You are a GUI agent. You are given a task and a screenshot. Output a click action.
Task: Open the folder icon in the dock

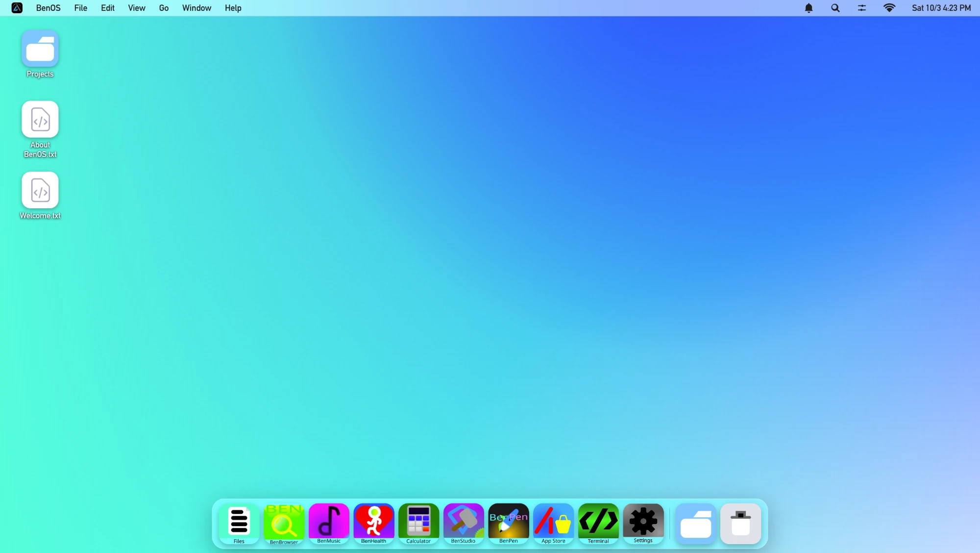(x=696, y=523)
